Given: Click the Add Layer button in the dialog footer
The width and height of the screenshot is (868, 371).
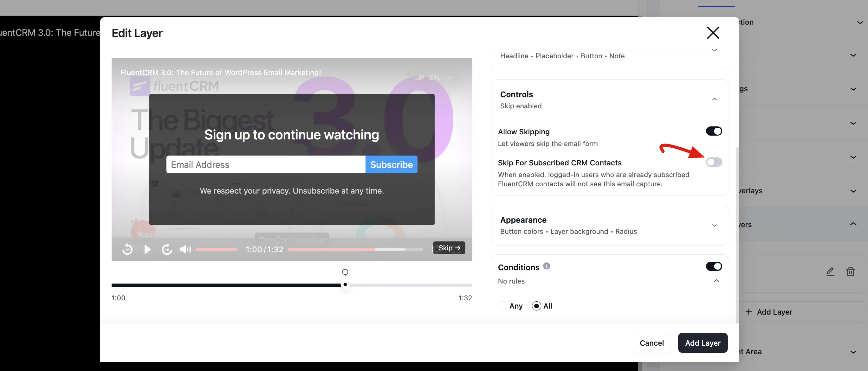Looking at the screenshot, I should 703,343.
